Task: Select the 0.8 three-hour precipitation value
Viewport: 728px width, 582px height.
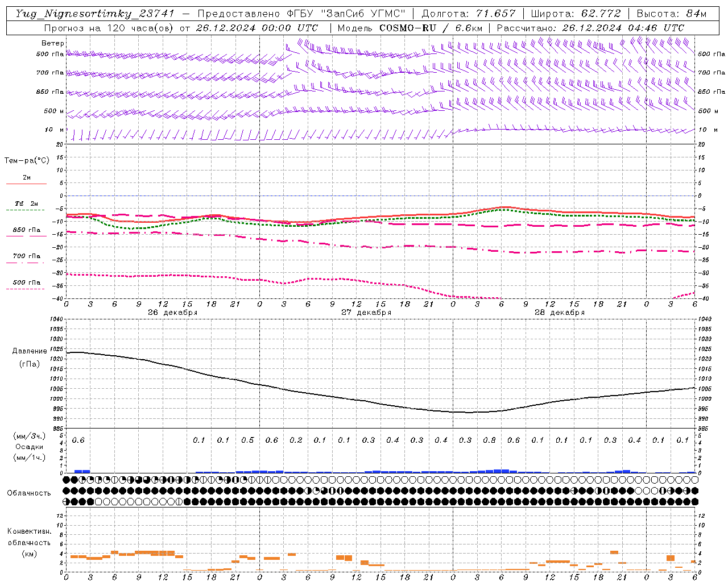Action: pyautogui.click(x=489, y=440)
